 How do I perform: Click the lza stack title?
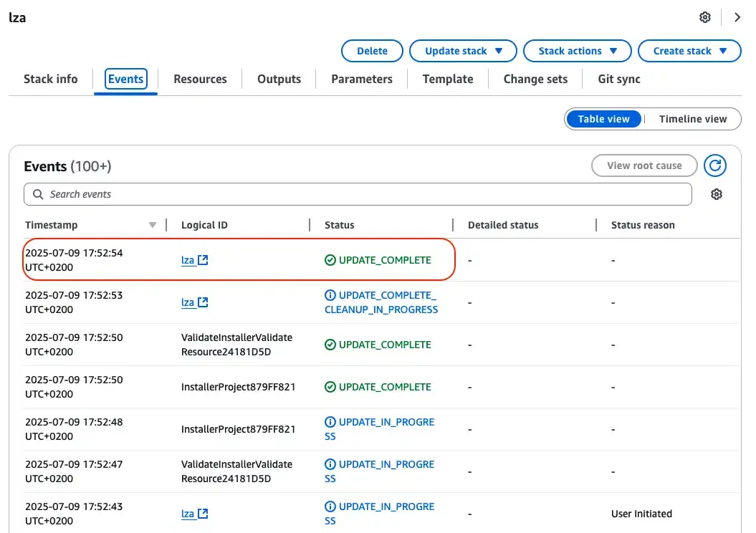(x=17, y=18)
